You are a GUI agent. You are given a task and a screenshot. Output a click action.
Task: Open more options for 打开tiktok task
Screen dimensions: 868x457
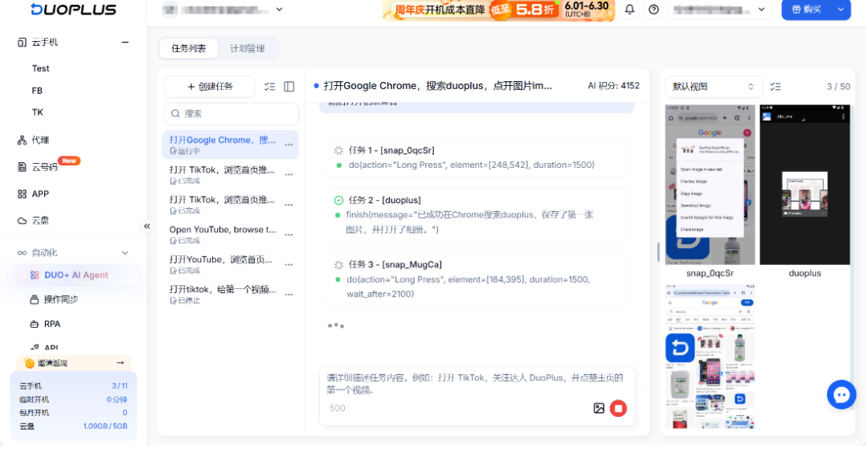(289, 294)
